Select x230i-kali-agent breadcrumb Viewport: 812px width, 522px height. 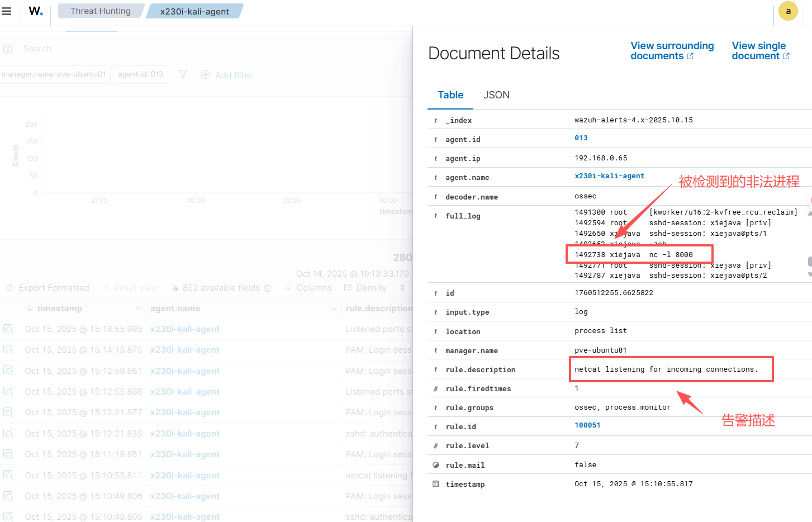coord(194,11)
